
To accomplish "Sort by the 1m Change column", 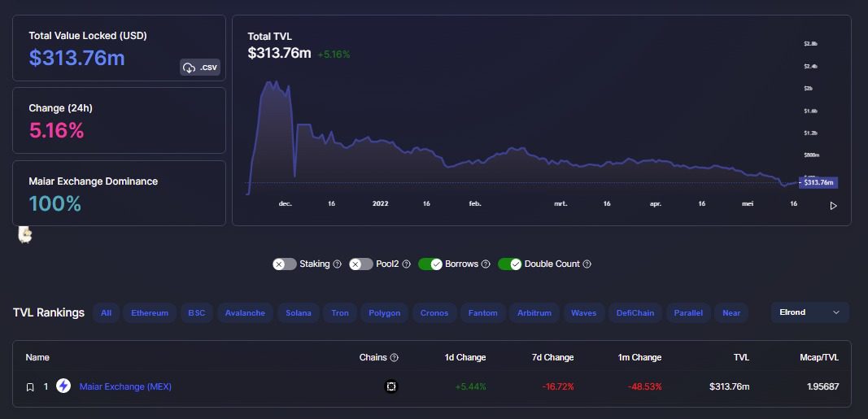I will tap(639, 357).
